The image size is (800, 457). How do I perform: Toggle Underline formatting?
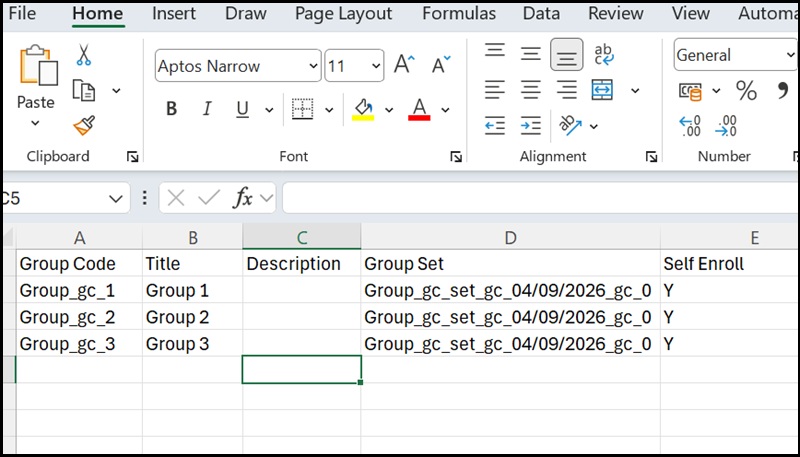click(x=242, y=109)
